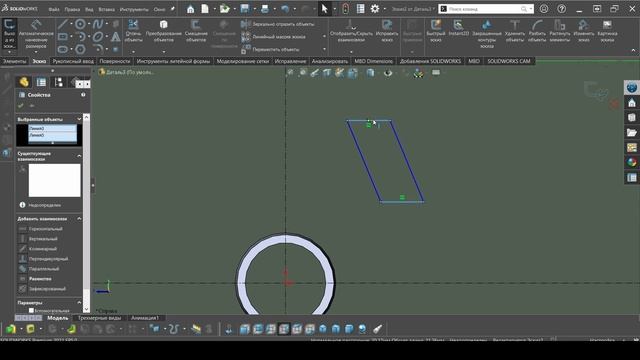Click in the command search field
This screenshot has width=640, height=360.
484,9
